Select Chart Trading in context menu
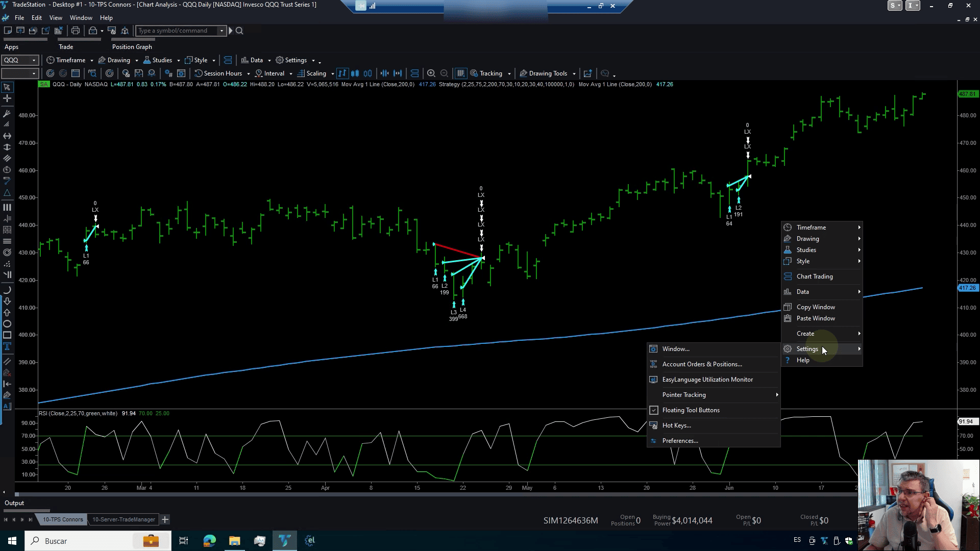980x551 pixels. point(822,277)
